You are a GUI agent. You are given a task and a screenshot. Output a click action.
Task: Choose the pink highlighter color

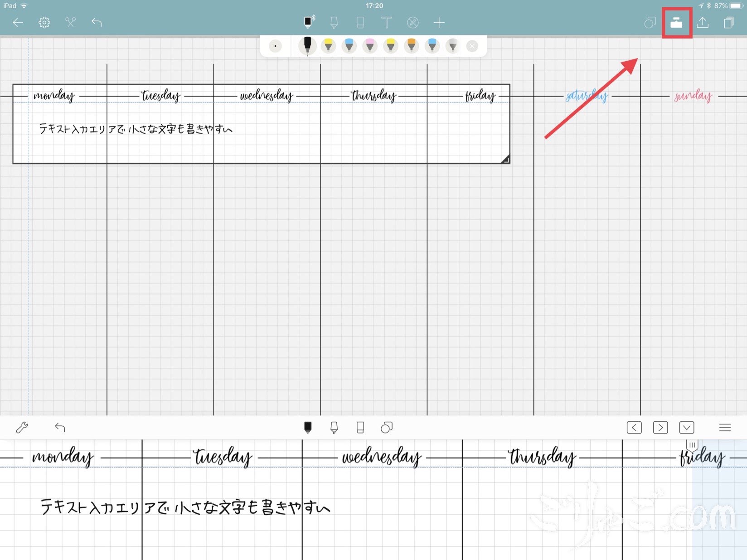[x=370, y=46]
